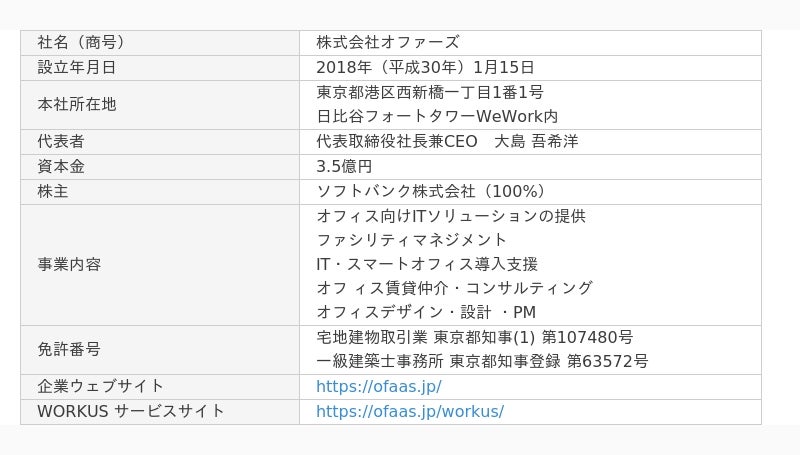
Task: Click the 宅地建物取引業 license number line
Action: pyautogui.click(x=474, y=338)
